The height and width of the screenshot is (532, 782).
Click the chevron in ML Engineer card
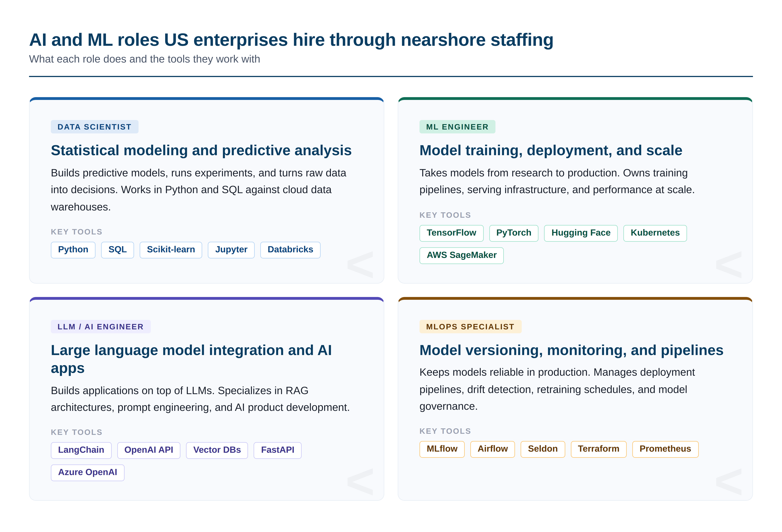tap(729, 265)
